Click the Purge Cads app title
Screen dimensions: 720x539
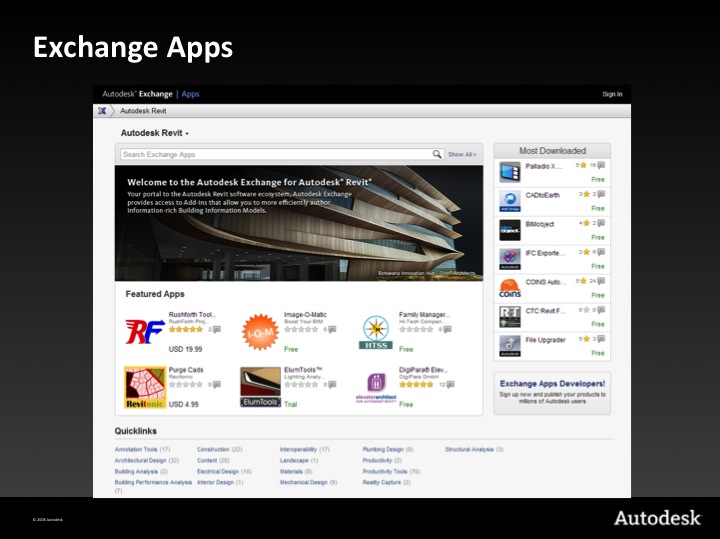click(x=186, y=370)
